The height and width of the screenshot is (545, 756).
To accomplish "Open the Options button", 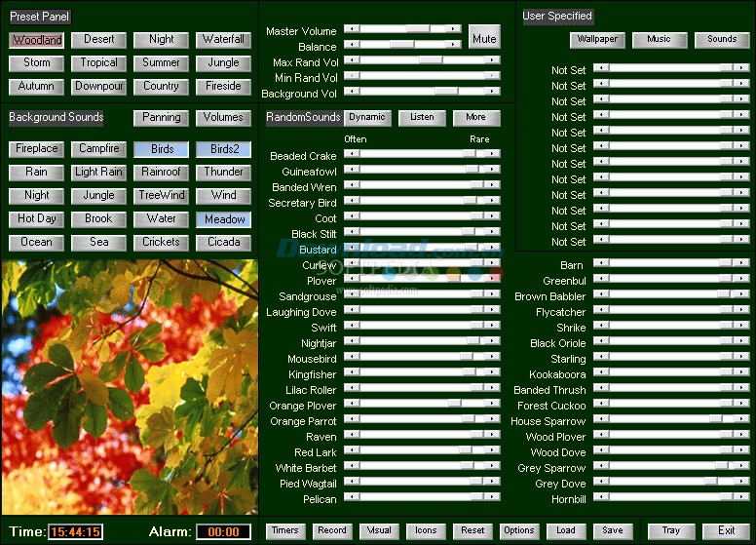I will [518, 531].
